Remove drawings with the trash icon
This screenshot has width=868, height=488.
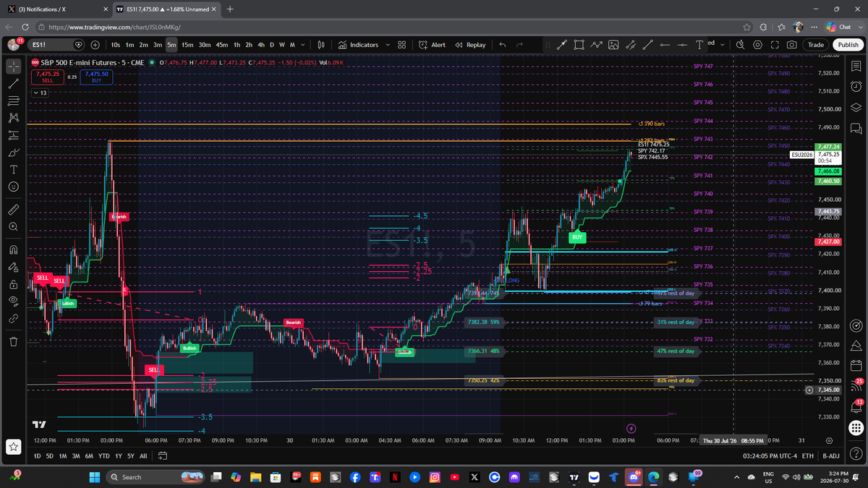(x=13, y=341)
